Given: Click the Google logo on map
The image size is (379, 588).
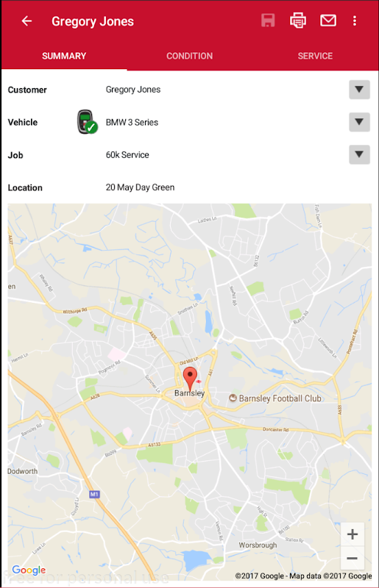Looking at the screenshot, I should (x=29, y=570).
